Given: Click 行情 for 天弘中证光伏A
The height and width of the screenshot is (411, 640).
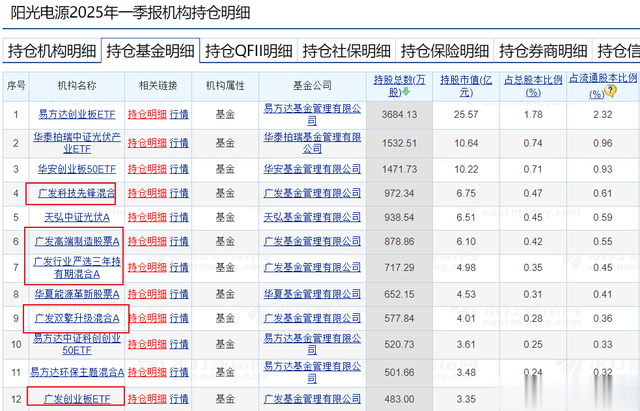Looking at the screenshot, I should click(x=179, y=217).
